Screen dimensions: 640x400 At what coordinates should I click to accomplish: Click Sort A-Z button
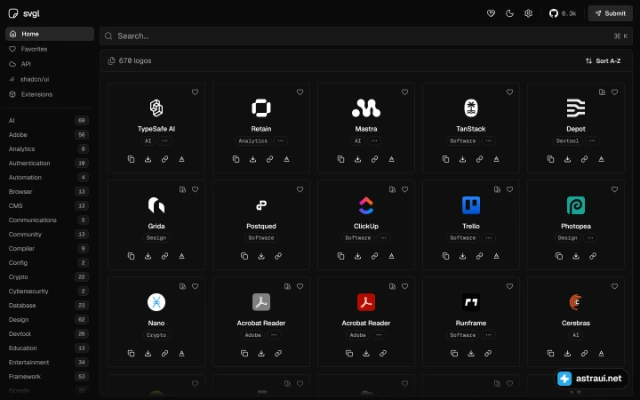(x=603, y=61)
